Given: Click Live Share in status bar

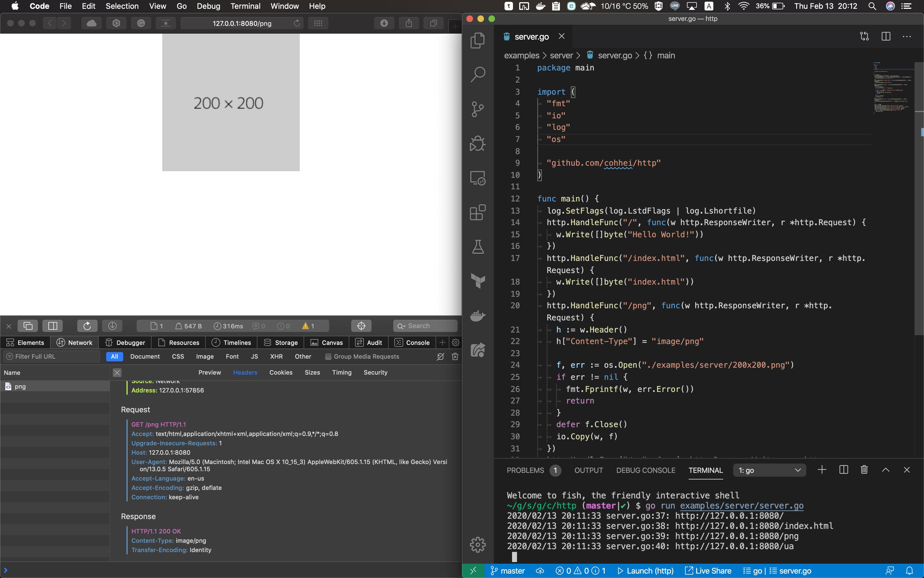Looking at the screenshot, I should point(708,571).
